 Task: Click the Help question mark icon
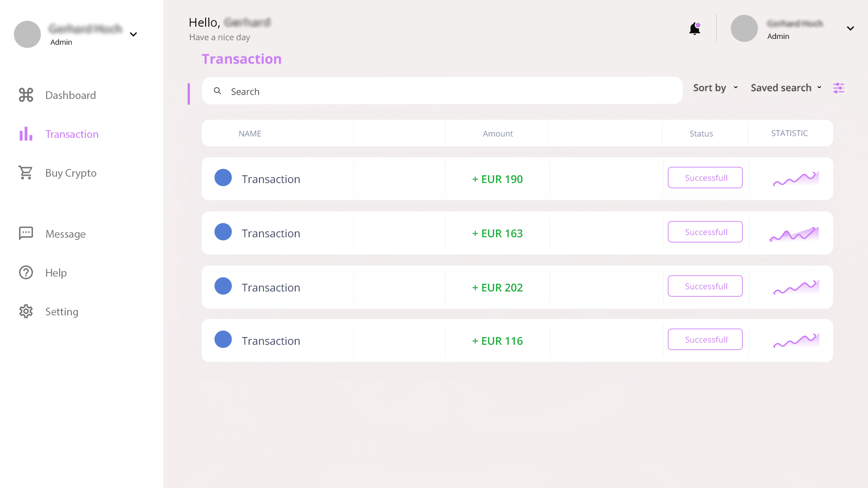pos(26,272)
